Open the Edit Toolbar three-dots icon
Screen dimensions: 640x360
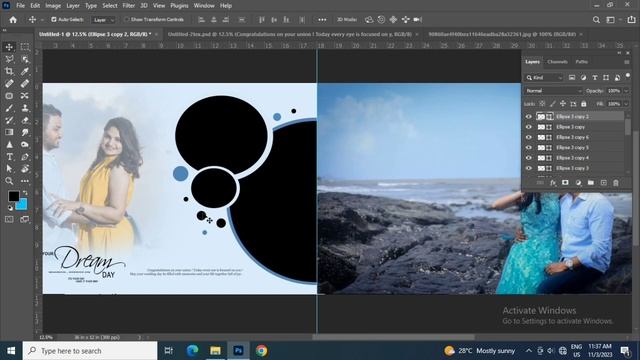(x=25, y=181)
